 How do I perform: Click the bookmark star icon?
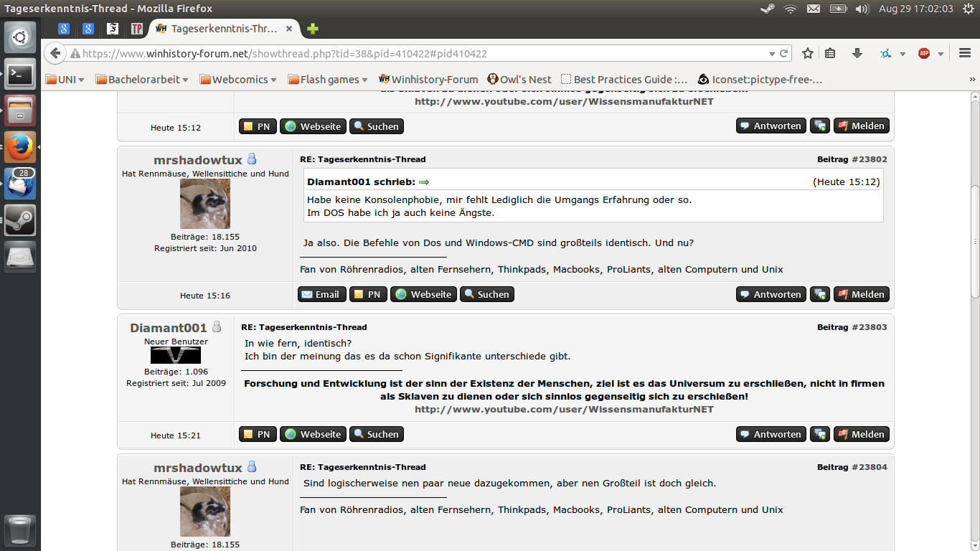(808, 53)
